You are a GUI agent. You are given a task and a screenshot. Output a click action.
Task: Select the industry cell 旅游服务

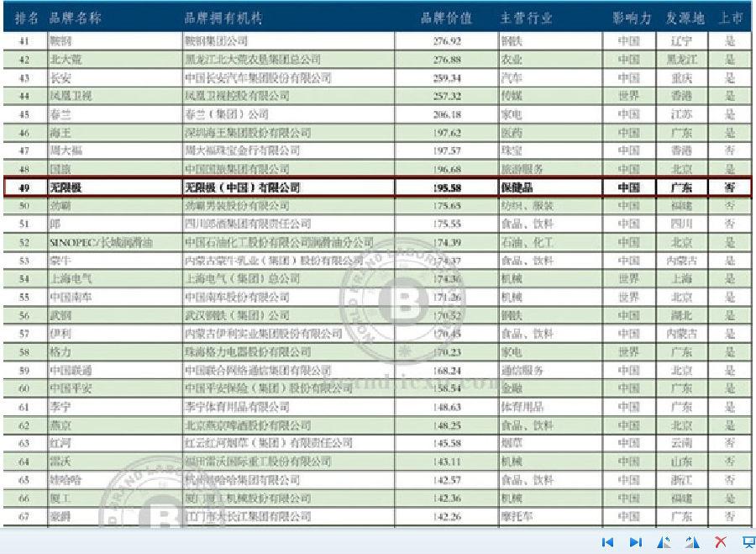[522, 169]
